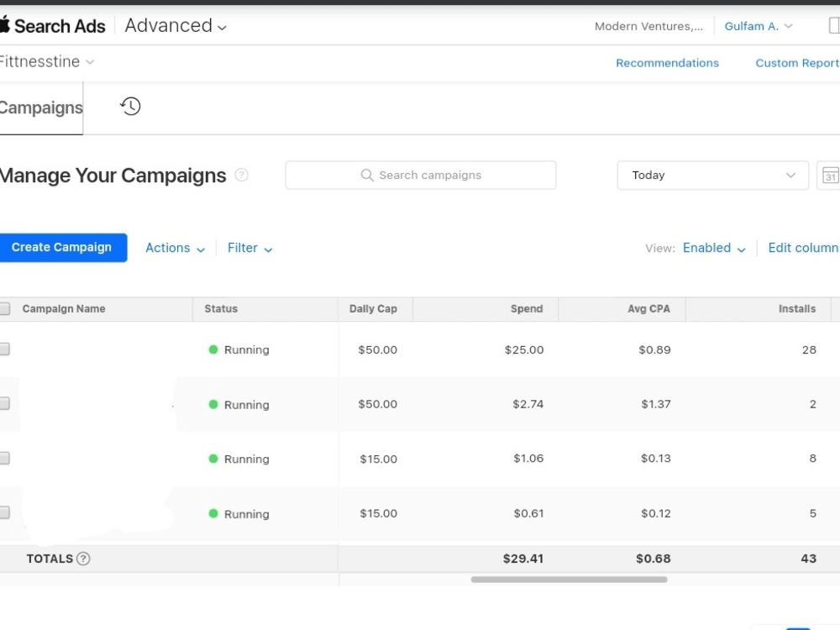Viewport: 840px width, 630px height.
Task: Click the search magnifier icon
Action: (367, 176)
